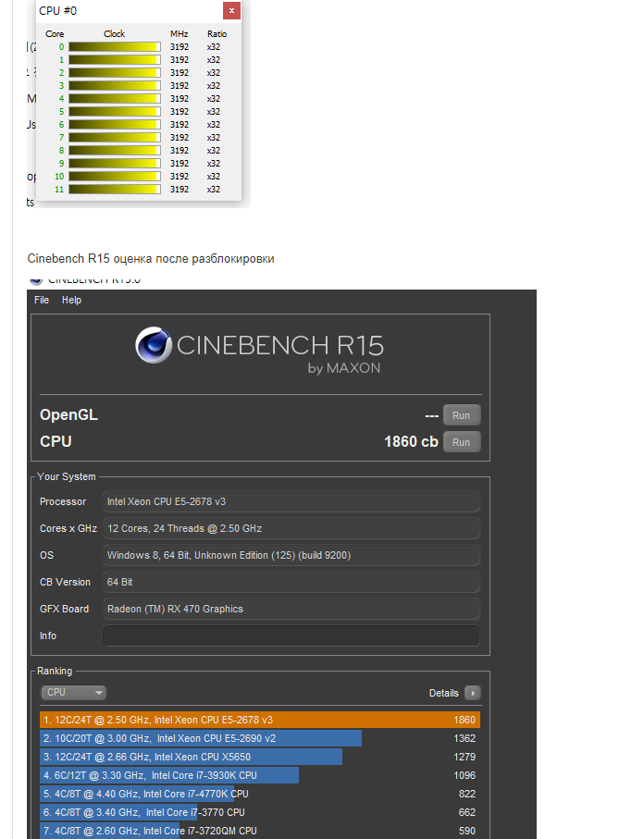The image size is (644, 839).
Task: Click the 1860 cb CPU score
Action: pos(411,441)
